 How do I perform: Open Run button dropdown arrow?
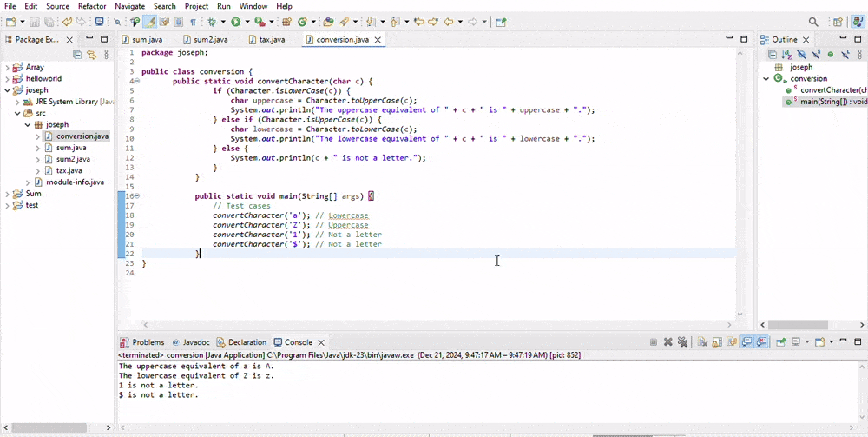click(247, 23)
